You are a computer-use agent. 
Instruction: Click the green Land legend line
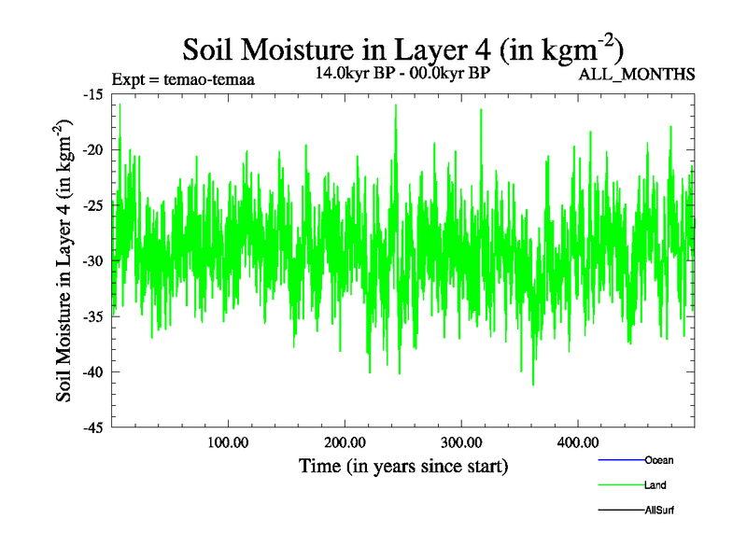620,485
